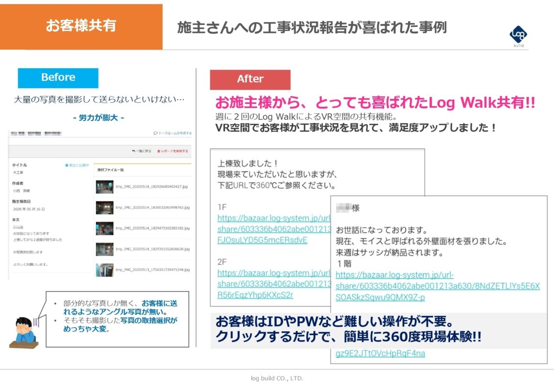
Task: Click the footer text log build CO., LTD.
Action: click(277, 378)
